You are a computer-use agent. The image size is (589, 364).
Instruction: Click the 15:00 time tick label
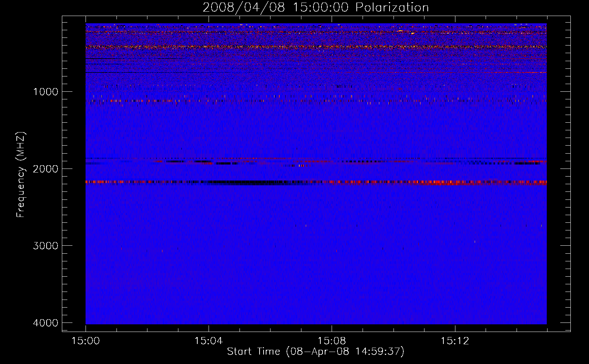pyautogui.click(x=86, y=341)
